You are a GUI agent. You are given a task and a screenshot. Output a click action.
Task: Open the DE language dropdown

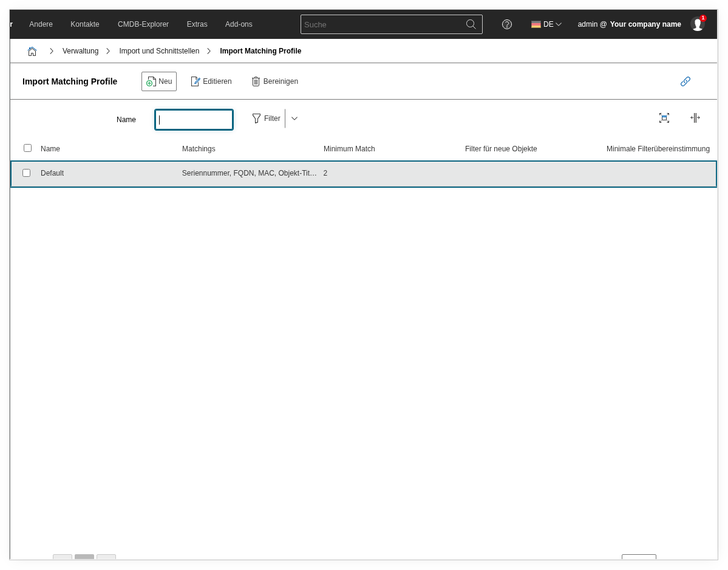pyautogui.click(x=546, y=24)
